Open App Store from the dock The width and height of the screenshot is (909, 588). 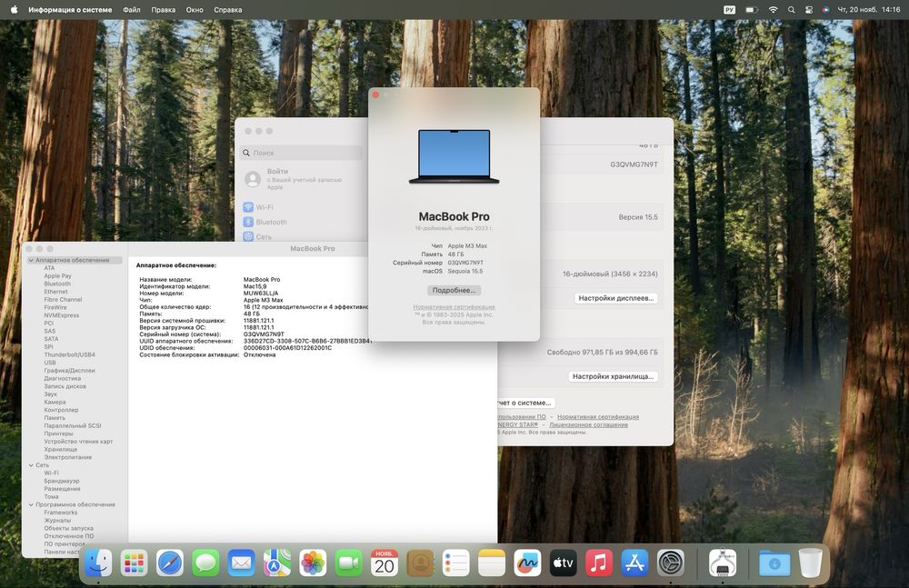coord(634,563)
